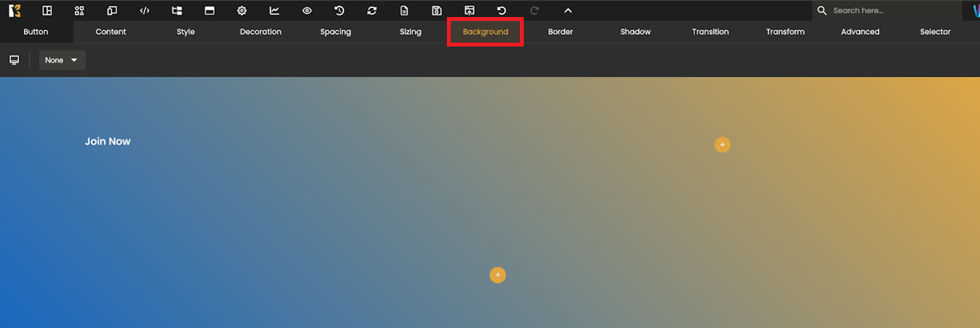
Task: Switch to the Spacing tab
Action: point(335,32)
